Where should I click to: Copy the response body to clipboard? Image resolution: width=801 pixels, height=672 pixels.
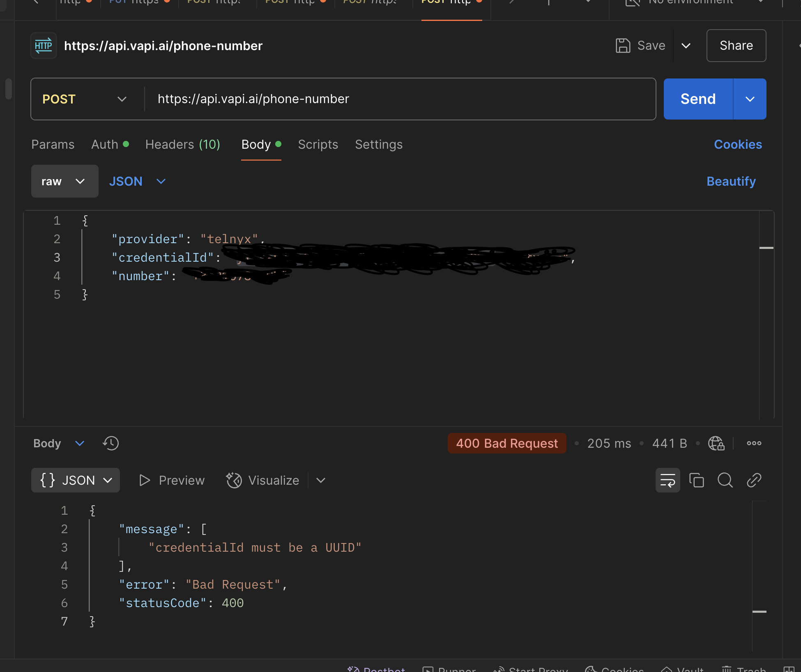[696, 480]
